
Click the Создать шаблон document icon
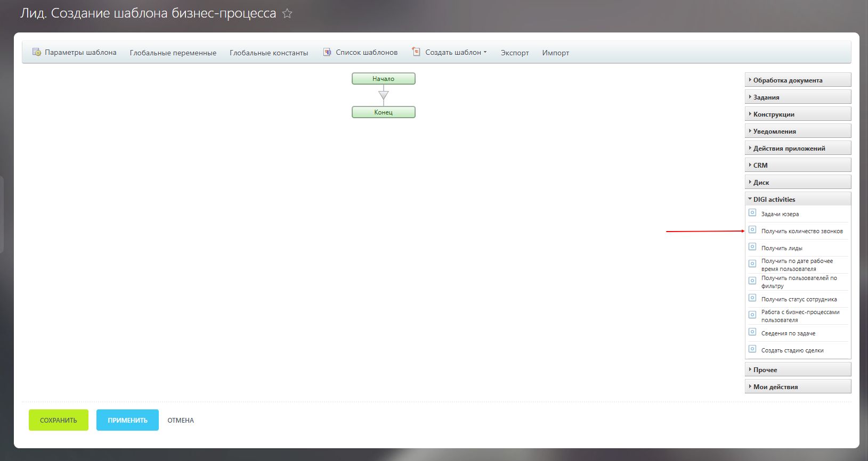click(x=416, y=52)
